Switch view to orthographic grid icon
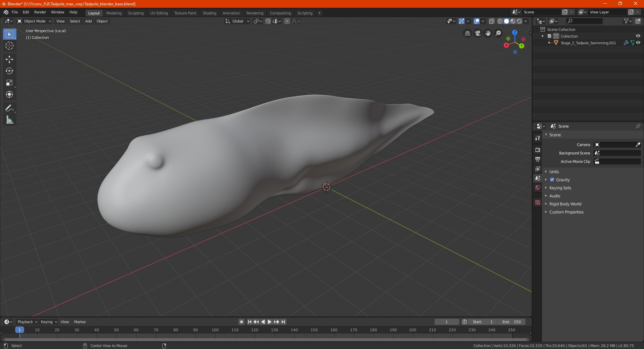 click(x=467, y=33)
